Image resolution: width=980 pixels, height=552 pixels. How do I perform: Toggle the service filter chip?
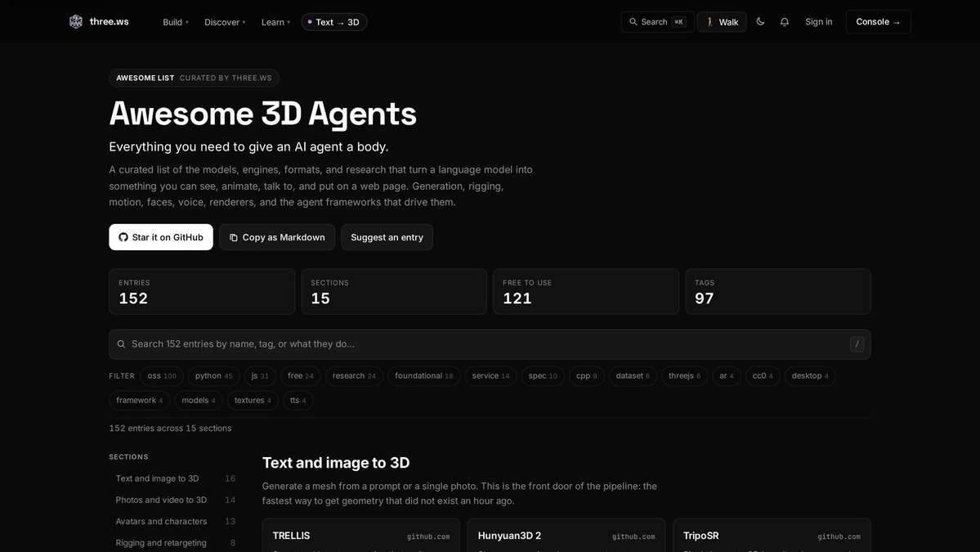490,375
